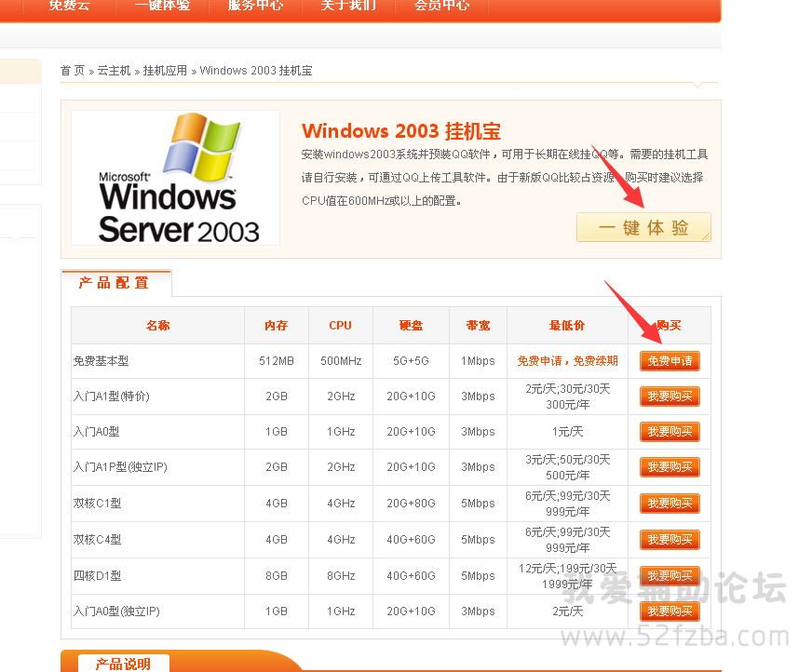The image size is (812, 672).
Task: Click the 带宽 column header
Action: pyautogui.click(x=478, y=325)
